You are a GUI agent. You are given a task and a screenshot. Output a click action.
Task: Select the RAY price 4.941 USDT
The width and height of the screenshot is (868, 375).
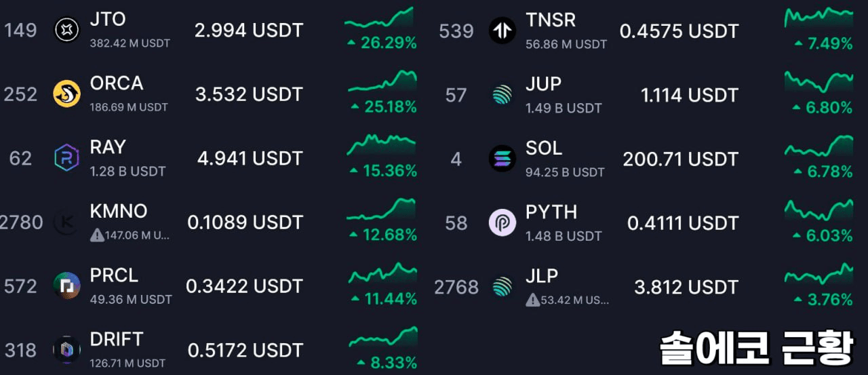coord(250,159)
